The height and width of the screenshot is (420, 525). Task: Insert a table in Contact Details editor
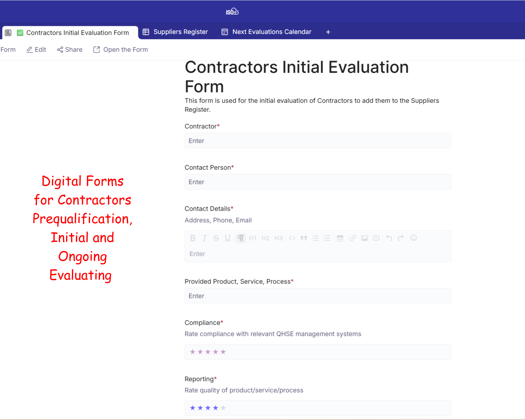[x=340, y=238]
